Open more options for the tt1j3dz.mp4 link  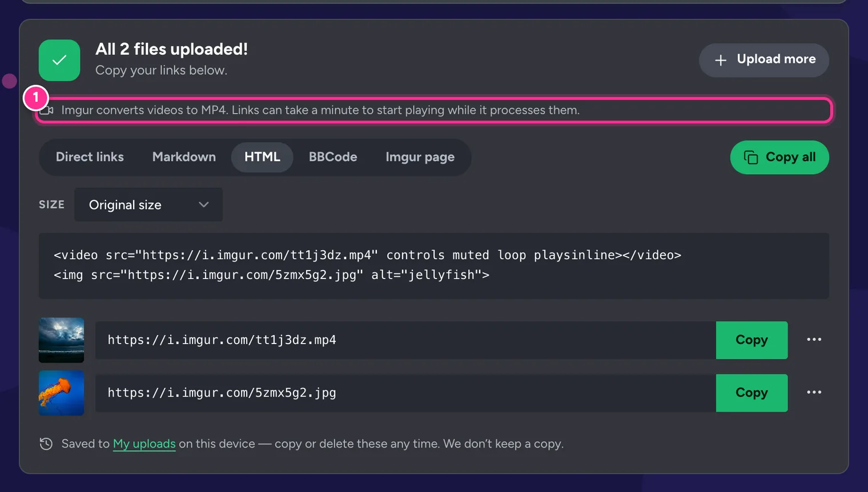tap(814, 340)
